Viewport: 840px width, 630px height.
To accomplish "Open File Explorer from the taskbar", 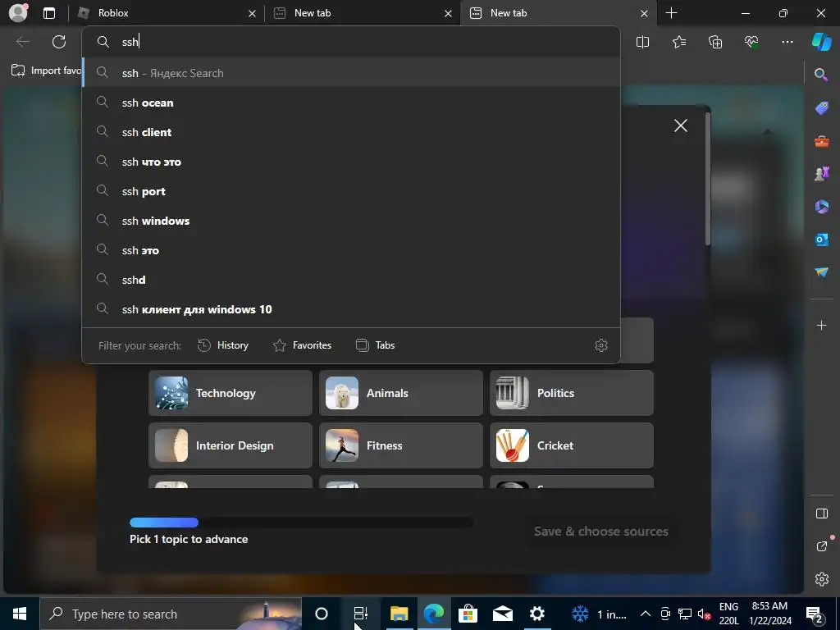I will (399, 614).
